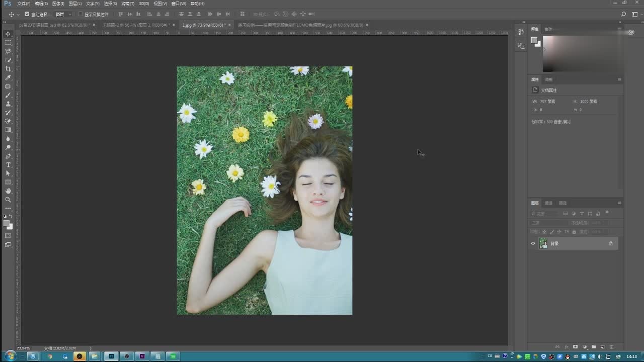Click the foreground color swatch in toolbox
Image resolution: width=644 pixels, height=362 pixels.
[x=7, y=223]
